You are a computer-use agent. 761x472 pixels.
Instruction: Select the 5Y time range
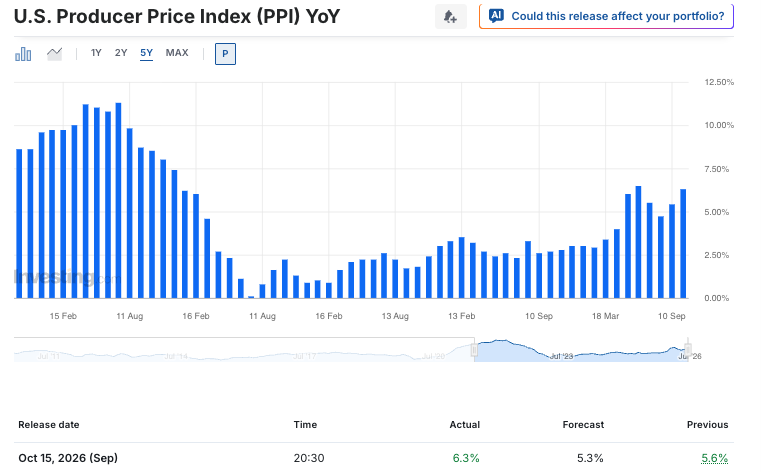pos(147,53)
